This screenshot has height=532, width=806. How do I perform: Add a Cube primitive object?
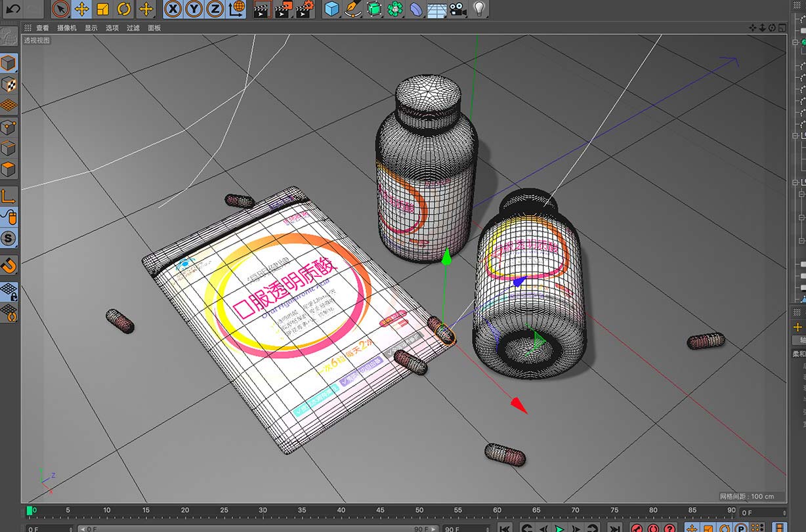(332, 9)
